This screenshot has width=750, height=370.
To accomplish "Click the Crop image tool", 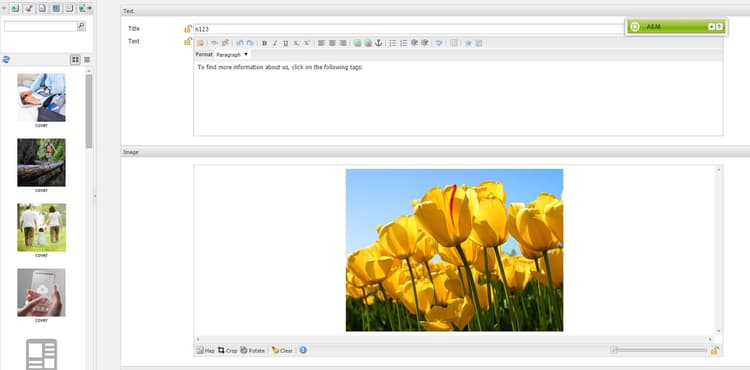I will pos(227,350).
